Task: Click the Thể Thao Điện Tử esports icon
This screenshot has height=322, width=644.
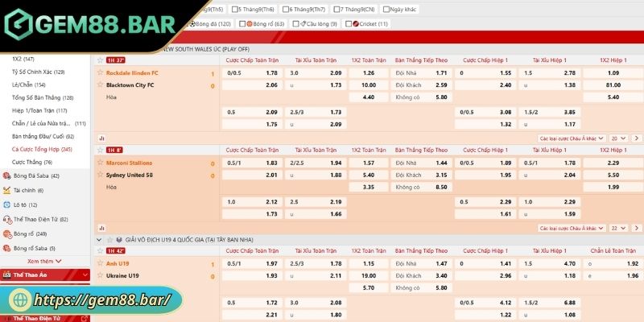Action: point(6,219)
